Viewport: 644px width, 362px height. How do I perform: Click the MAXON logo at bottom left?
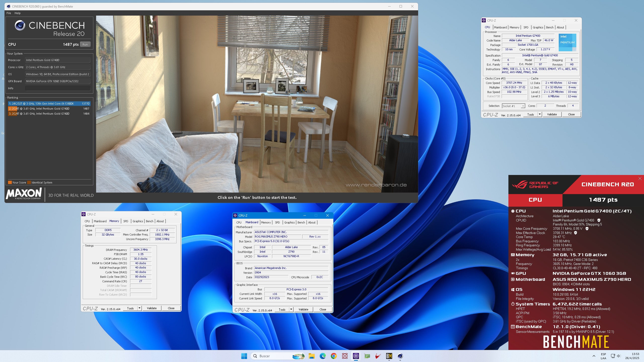click(x=24, y=194)
